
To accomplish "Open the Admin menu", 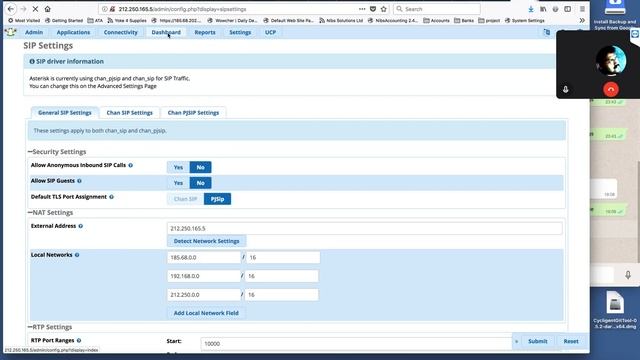I will pos(34,32).
